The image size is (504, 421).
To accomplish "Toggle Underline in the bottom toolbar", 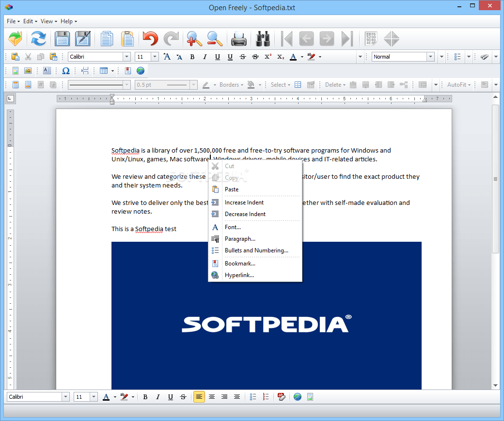I will (171, 397).
